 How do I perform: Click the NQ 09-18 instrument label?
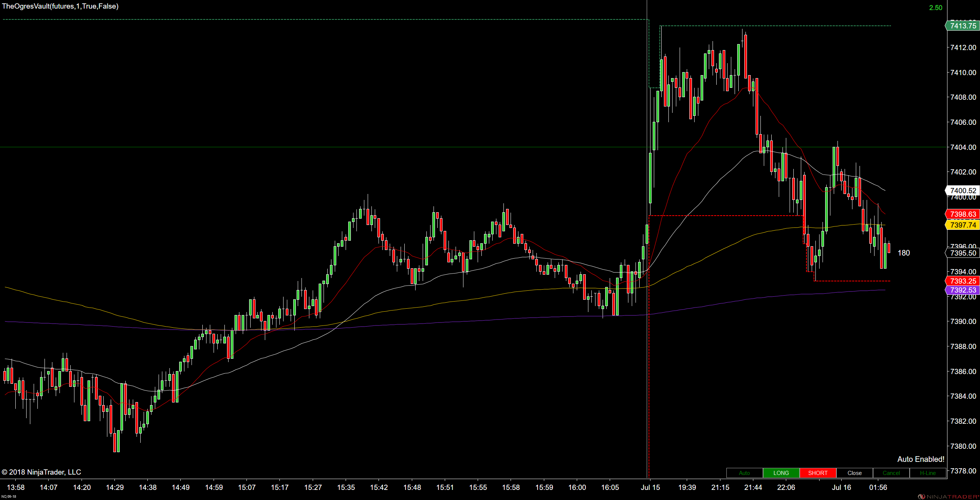coord(9,497)
